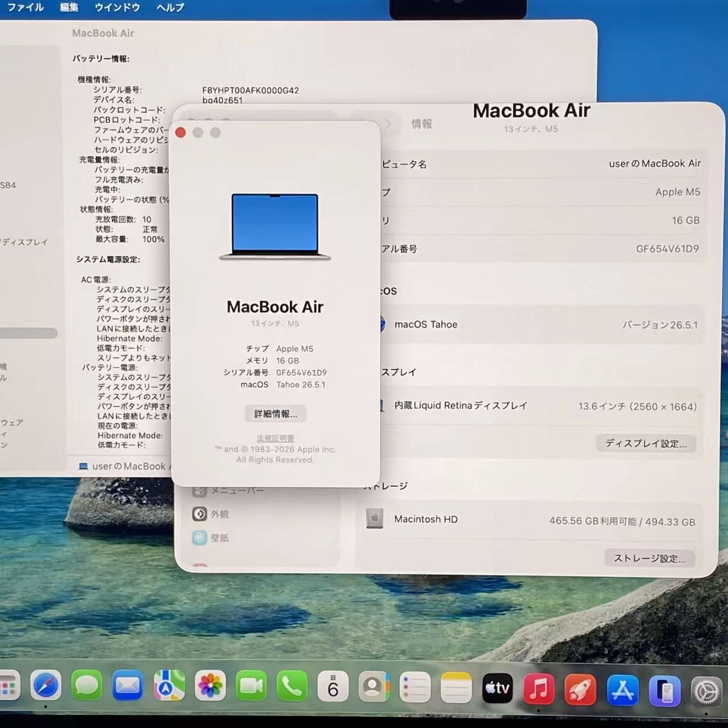The image size is (728, 728).
Task: Click the MacBook Air title of System Information window
Action: (x=103, y=33)
